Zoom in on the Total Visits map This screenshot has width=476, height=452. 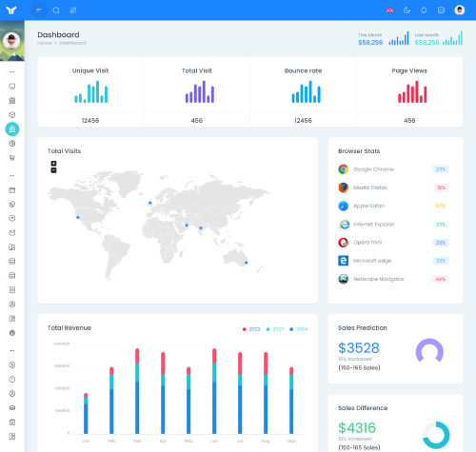pos(53,164)
